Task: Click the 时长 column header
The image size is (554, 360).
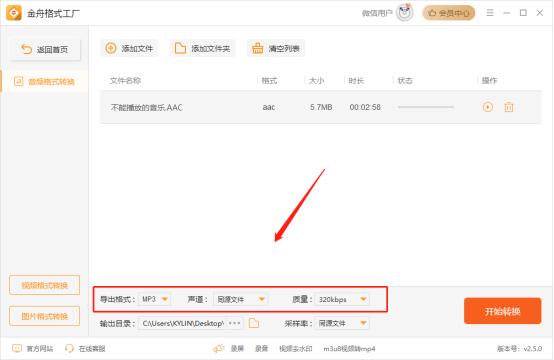Action: [356, 81]
